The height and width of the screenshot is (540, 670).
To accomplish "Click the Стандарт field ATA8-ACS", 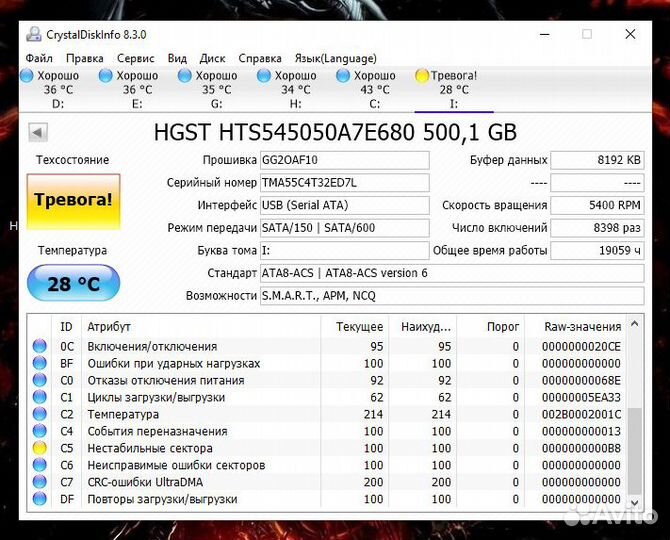I will (x=452, y=273).
